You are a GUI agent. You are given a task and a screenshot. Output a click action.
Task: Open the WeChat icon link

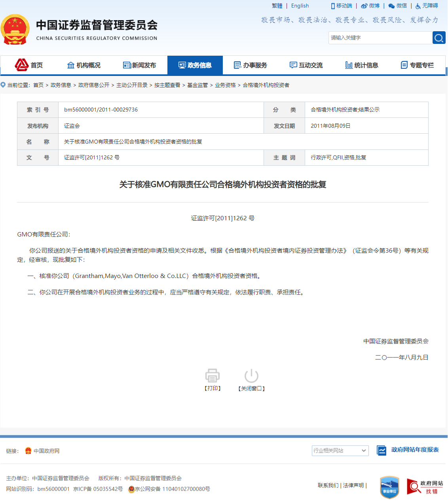(391, 6)
